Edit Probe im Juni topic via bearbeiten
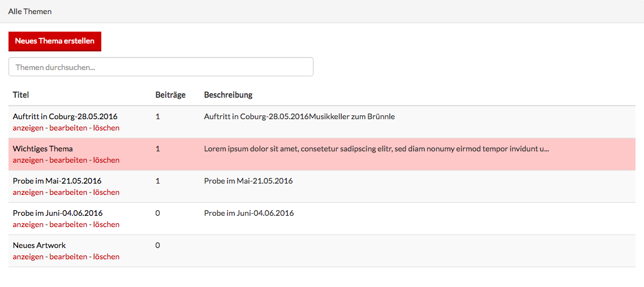Screen dimensions: 644x287 pos(68,224)
